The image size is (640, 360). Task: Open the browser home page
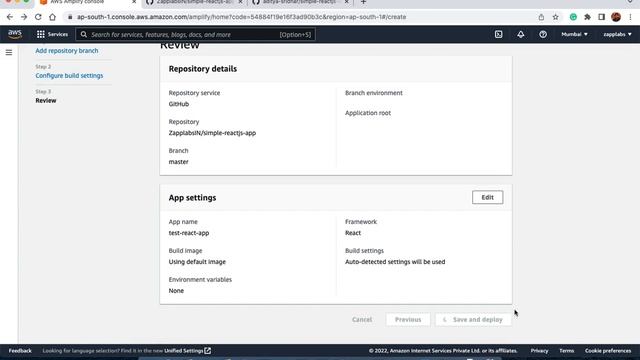pos(52,17)
